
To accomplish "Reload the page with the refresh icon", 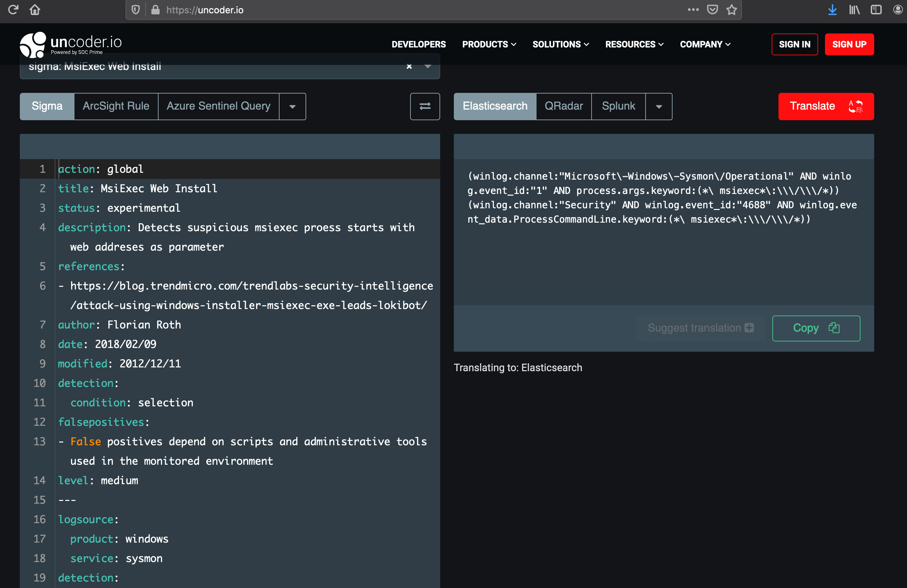I will (x=13, y=10).
